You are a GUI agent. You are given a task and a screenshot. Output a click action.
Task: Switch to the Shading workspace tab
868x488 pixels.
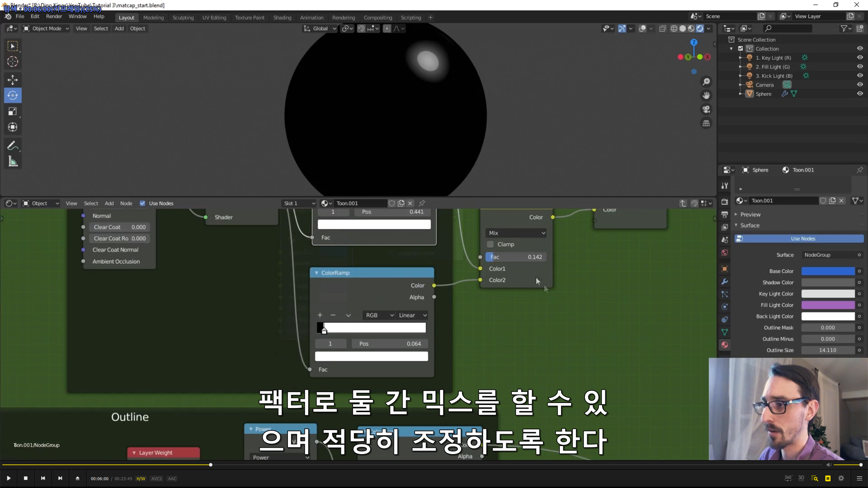coord(282,18)
